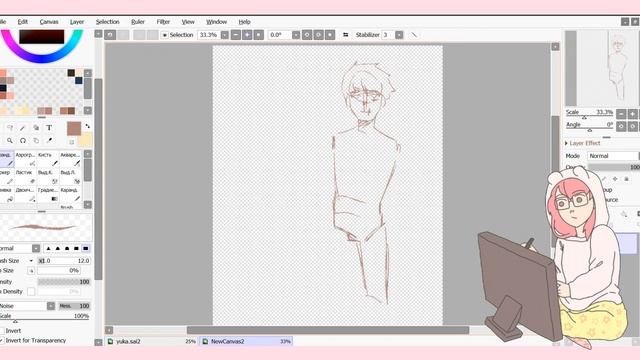Zoom out with toolbar minus button
Screen dimensions: 640x360
coord(236,35)
